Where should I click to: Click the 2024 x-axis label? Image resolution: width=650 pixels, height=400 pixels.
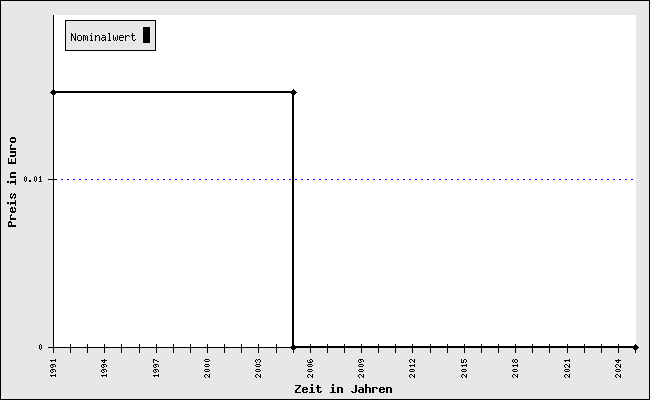click(618, 368)
